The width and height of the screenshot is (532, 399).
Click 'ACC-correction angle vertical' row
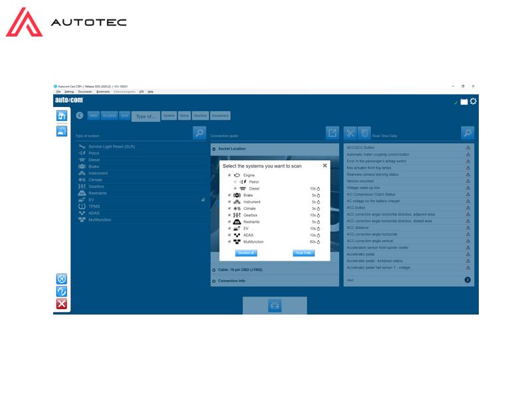point(408,241)
